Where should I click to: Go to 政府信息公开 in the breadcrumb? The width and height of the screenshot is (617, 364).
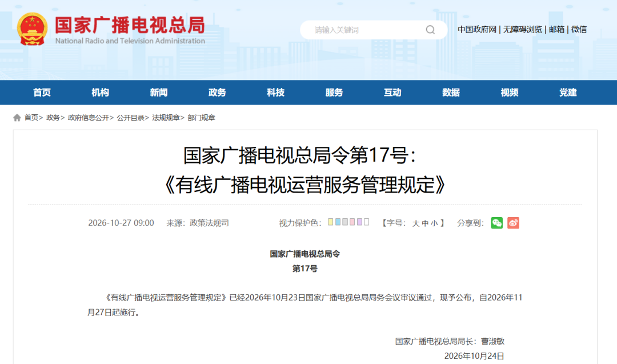pyautogui.click(x=89, y=118)
